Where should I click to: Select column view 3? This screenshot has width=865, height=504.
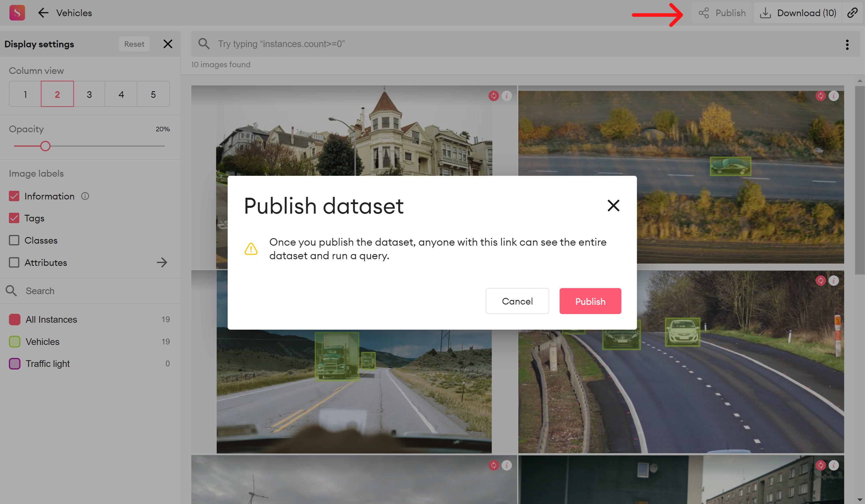coord(89,94)
